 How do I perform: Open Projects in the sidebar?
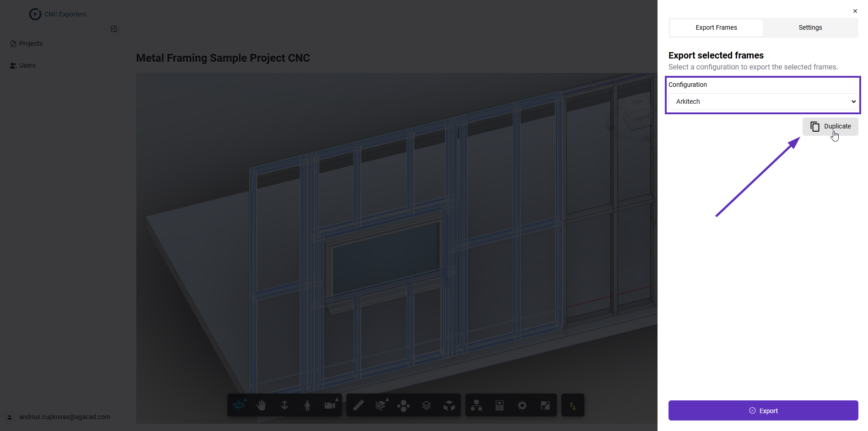point(31,43)
